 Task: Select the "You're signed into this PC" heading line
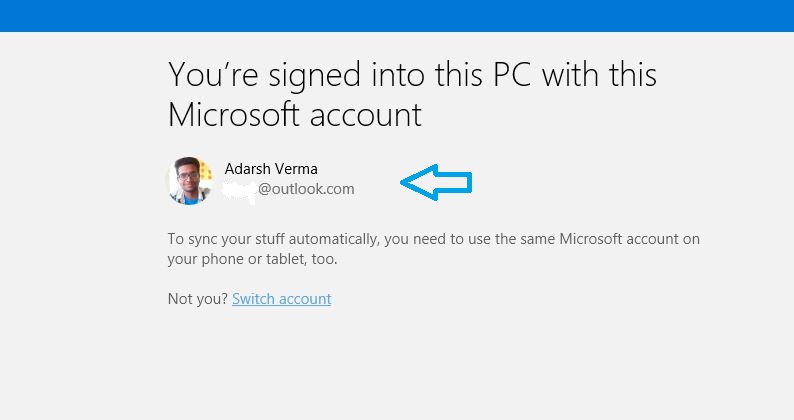coord(412,75)
